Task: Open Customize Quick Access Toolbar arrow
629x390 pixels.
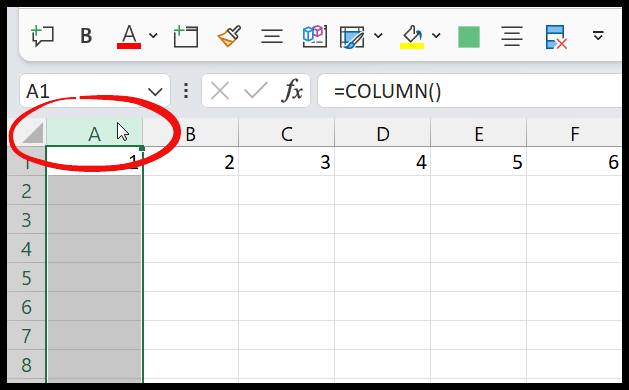Action: (598, 36)
